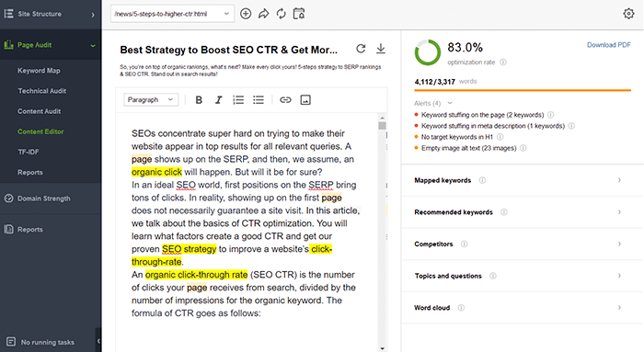Collapse the sidebar with the arrow handle

(x=98, y=341)
